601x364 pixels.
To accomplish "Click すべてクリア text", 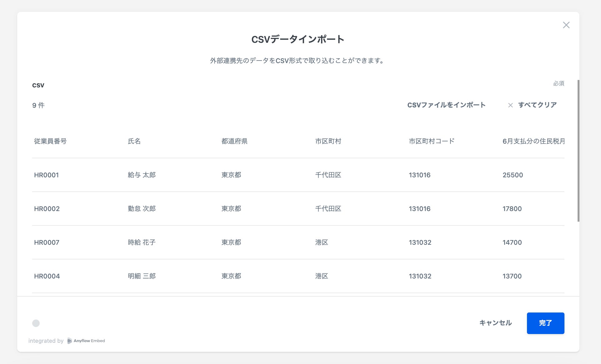I will (x=537, y=105).
